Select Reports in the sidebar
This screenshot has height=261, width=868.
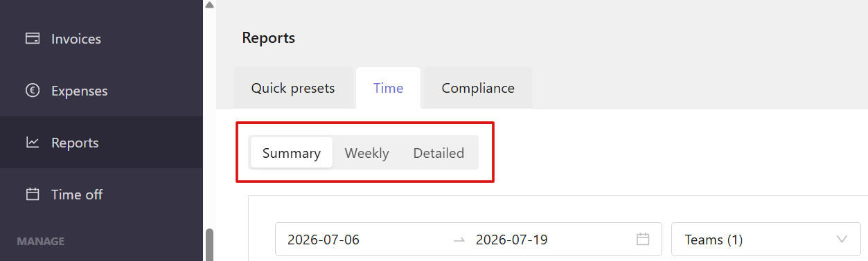pyautogui.click(x=101, y=143)
